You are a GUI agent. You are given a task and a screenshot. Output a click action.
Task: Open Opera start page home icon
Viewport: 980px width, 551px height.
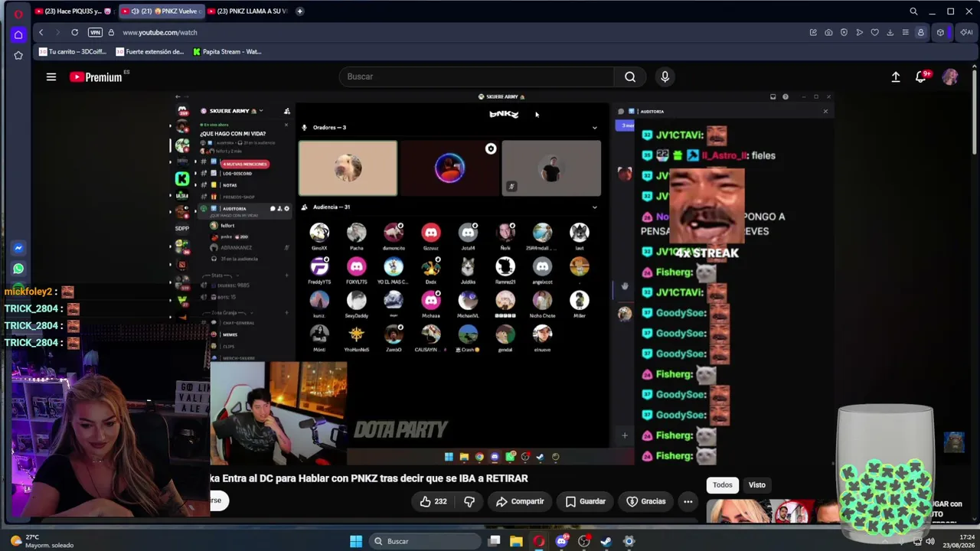pyautogui.click(x=18, y=34)
